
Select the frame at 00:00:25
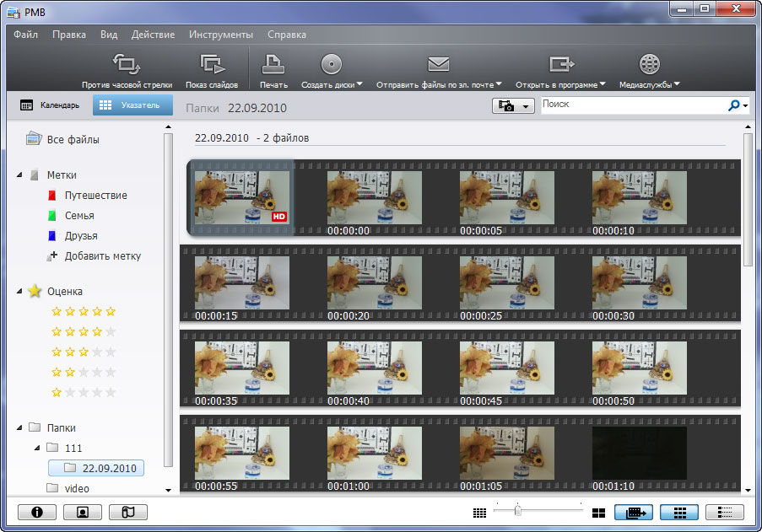[507, 283]
